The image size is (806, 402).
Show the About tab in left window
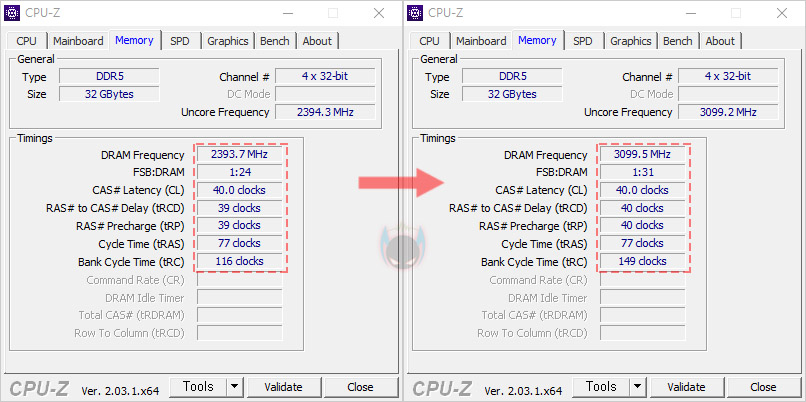coord(317,41)
